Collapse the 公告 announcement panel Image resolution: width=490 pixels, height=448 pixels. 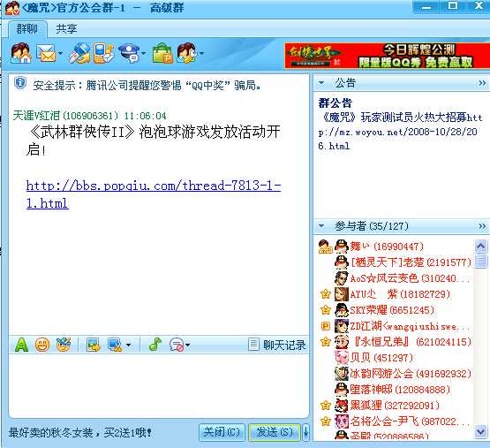321,83
